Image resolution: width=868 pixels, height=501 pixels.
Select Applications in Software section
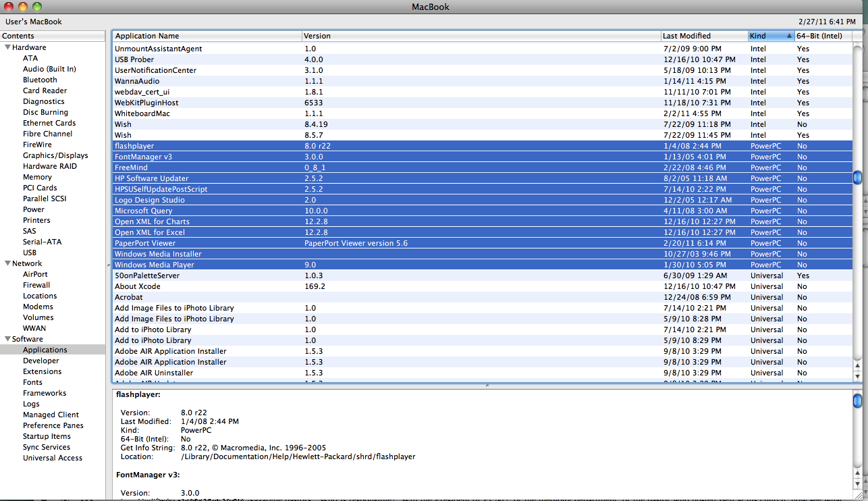coord(53,350)
